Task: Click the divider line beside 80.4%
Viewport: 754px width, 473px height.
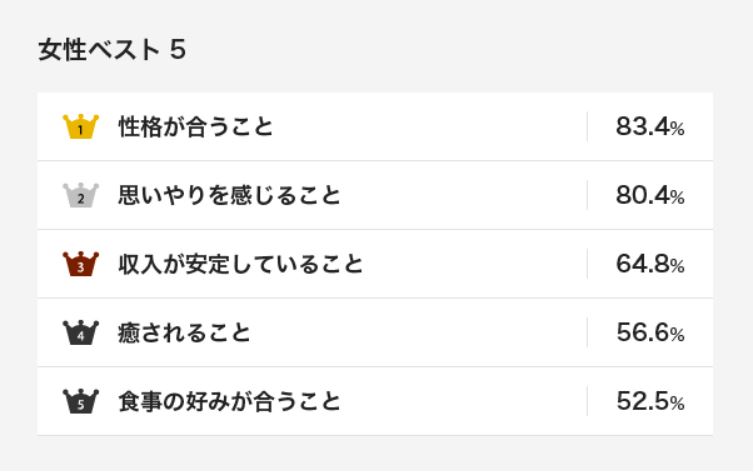Action: (x=587, y=196)
